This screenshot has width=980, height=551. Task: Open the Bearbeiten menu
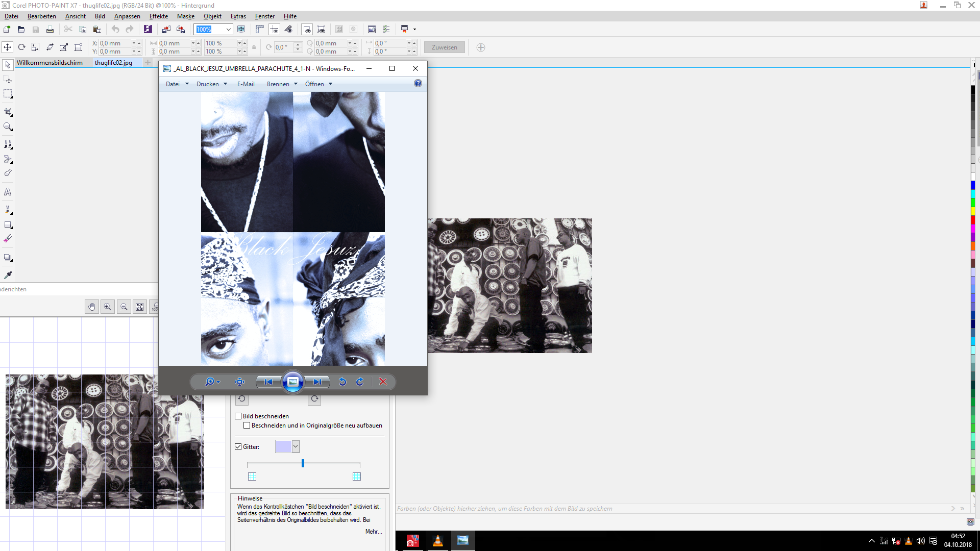coord(42,16)
